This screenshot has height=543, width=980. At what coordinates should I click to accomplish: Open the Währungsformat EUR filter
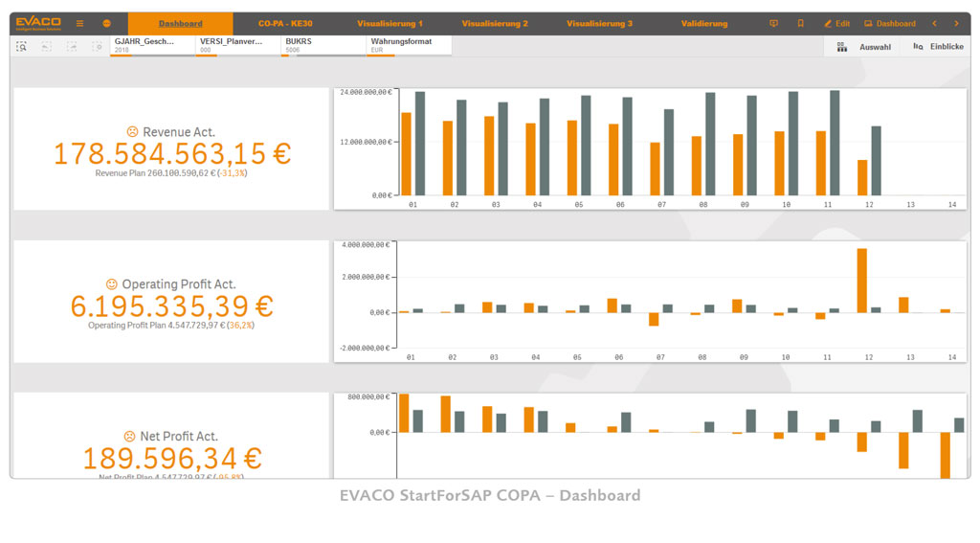tap(409, 46)
